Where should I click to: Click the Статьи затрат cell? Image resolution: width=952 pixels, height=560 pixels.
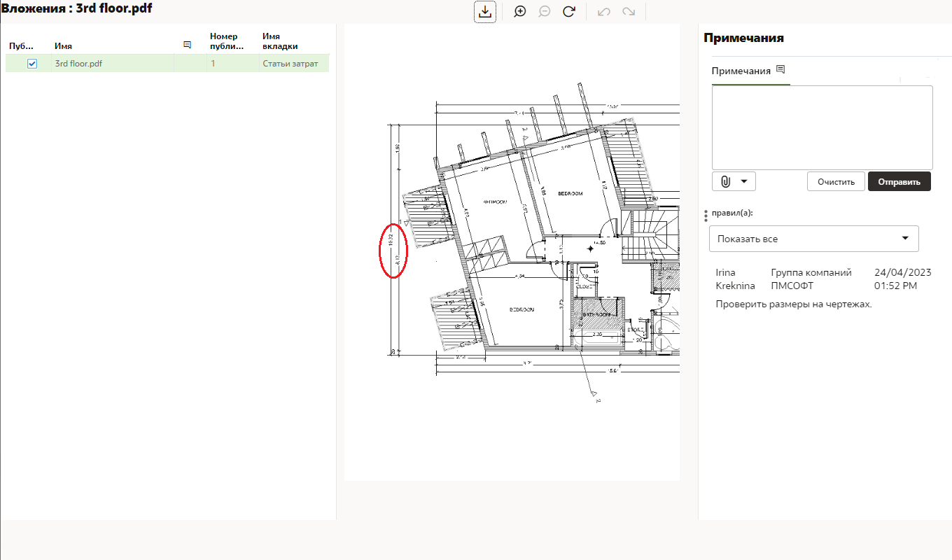pyautogui.click(x=290, y=64)
